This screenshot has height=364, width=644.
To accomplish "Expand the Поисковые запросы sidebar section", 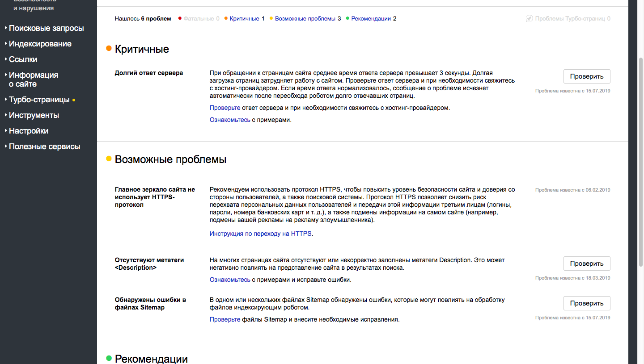I will [46, 28].
